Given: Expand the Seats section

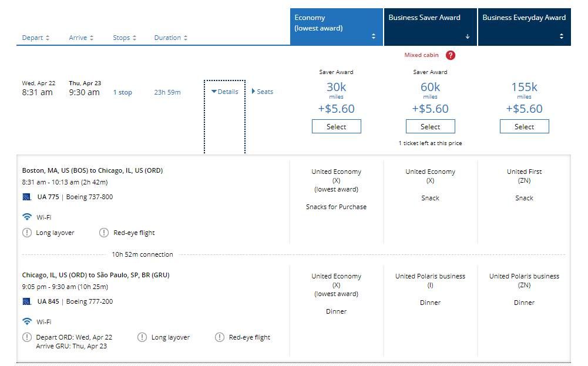Looking at the screenshot, I should 263,92.
